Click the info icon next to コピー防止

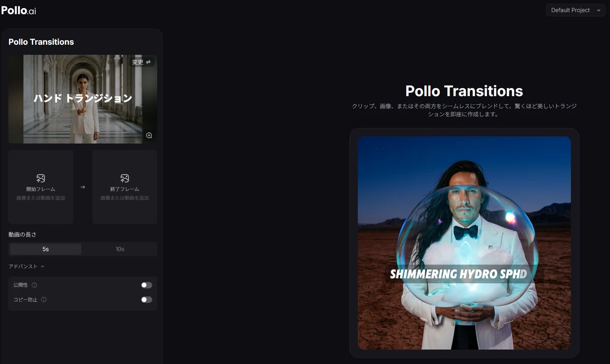[44, 300]
